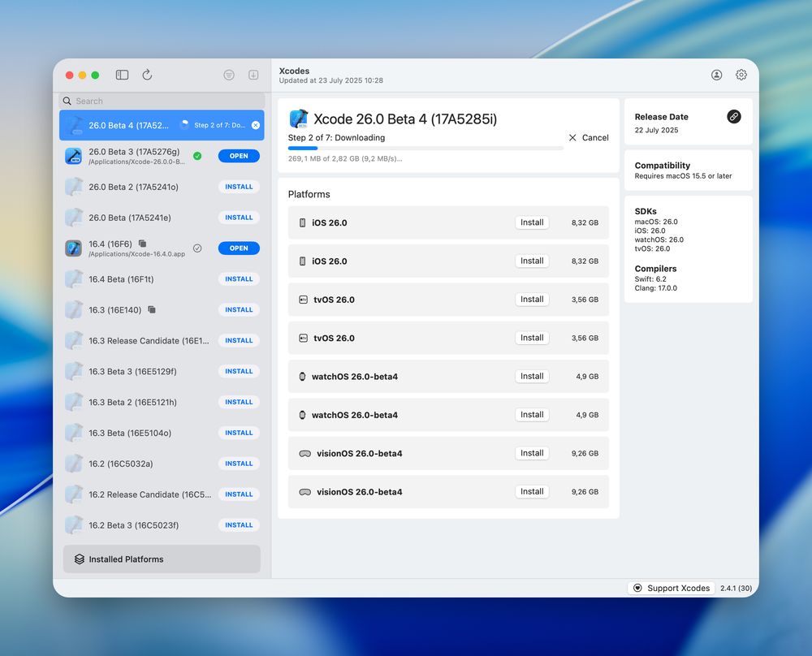Click large Xcode 26.0 Beta 4 header icon
The image size is (812, 656).
coord(299,119)
